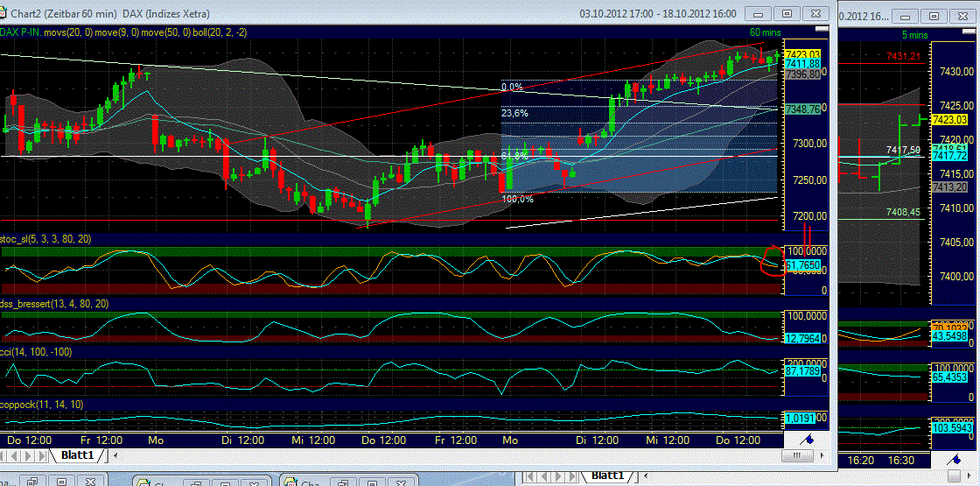Click the Chart2 window title icon

[x=3, y=14]
